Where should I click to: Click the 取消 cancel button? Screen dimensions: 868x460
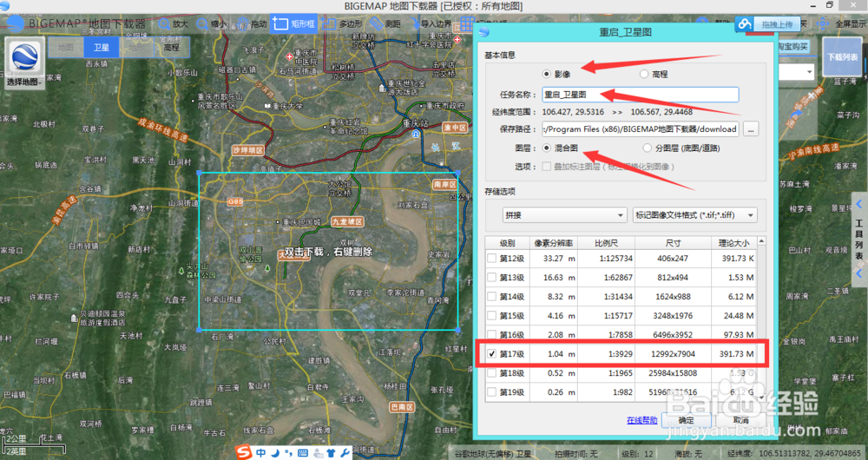740,420
